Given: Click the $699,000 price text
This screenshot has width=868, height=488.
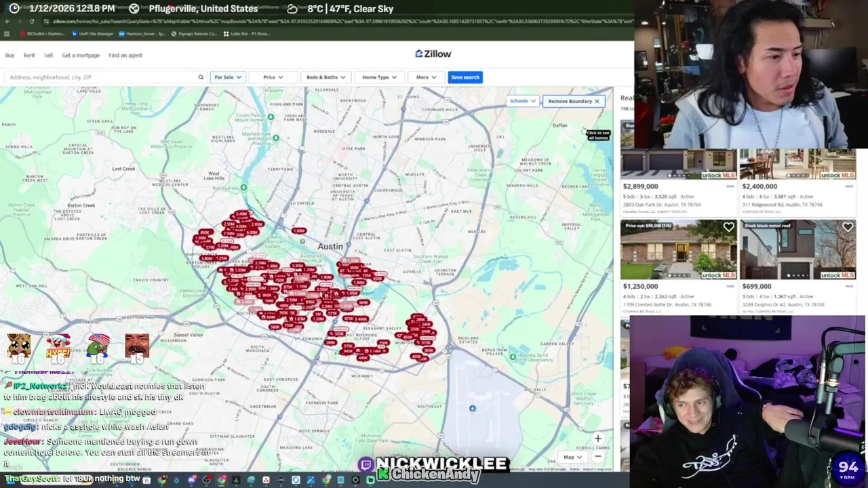Looking at the screenshot, I should [x=757, y=286].
